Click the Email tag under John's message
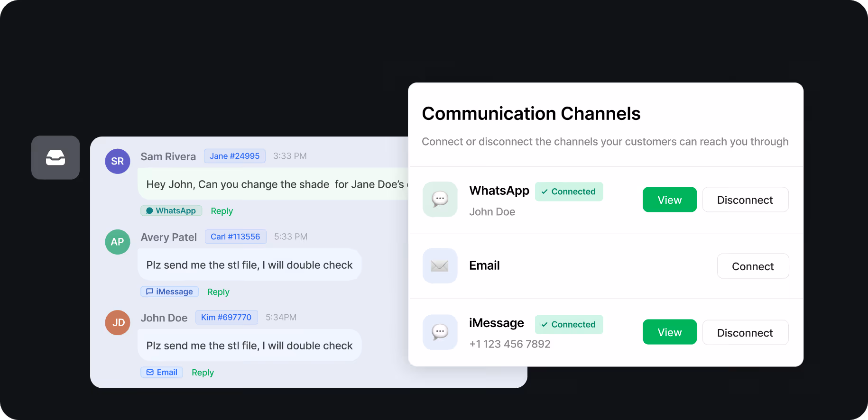Viewport: 868px width, 420px height. pyautogui.click(x=162, y=372)
